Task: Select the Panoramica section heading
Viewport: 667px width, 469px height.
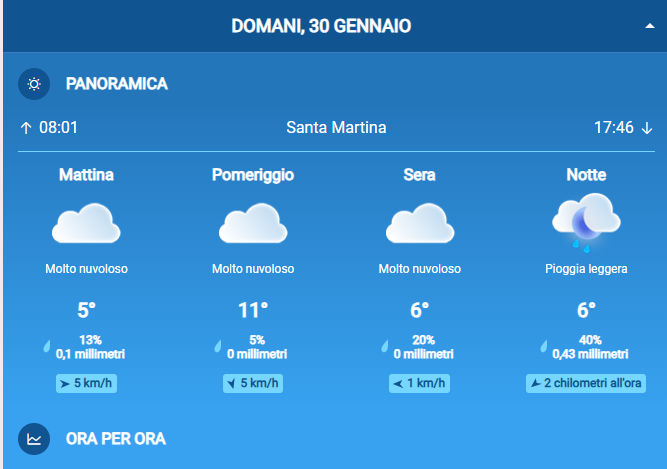Action: pos(116,84)
